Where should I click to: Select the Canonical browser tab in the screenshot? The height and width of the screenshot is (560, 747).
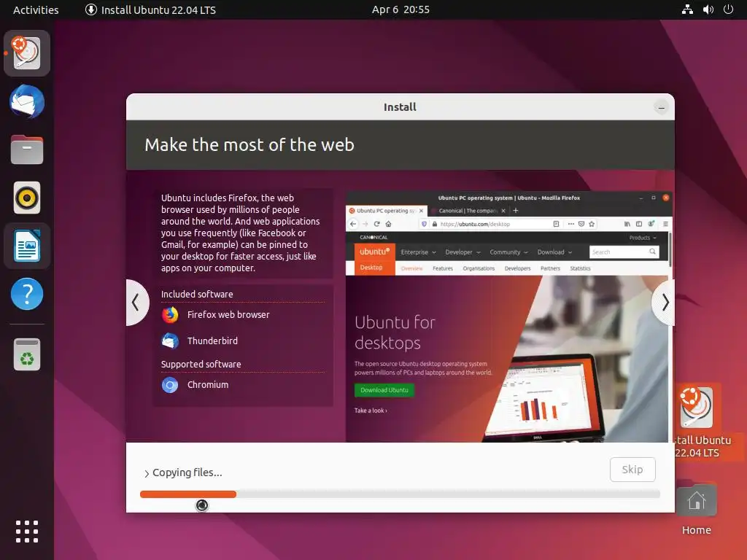(468, 211)
